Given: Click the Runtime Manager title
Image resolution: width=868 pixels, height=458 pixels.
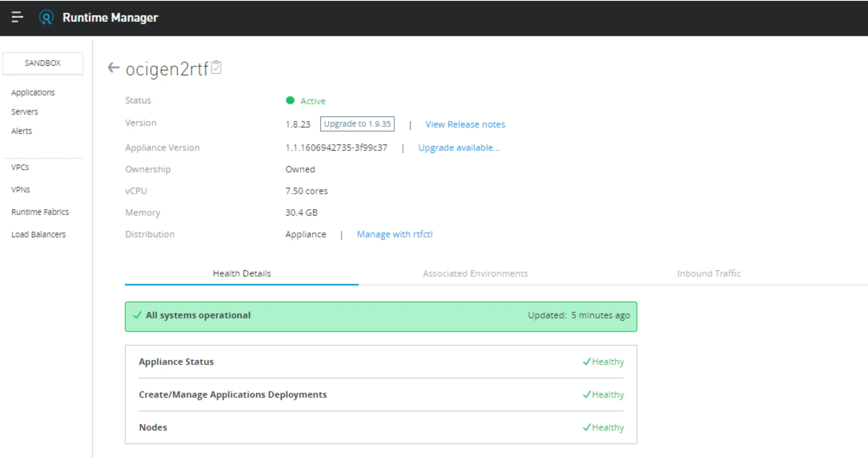Looking at the screenshot, I should 110,17.
